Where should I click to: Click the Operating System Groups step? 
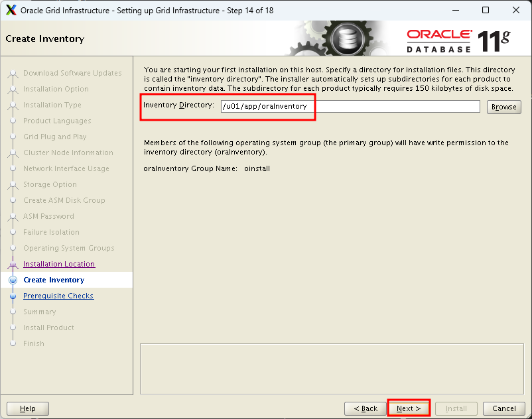click(x=69, y=248)
